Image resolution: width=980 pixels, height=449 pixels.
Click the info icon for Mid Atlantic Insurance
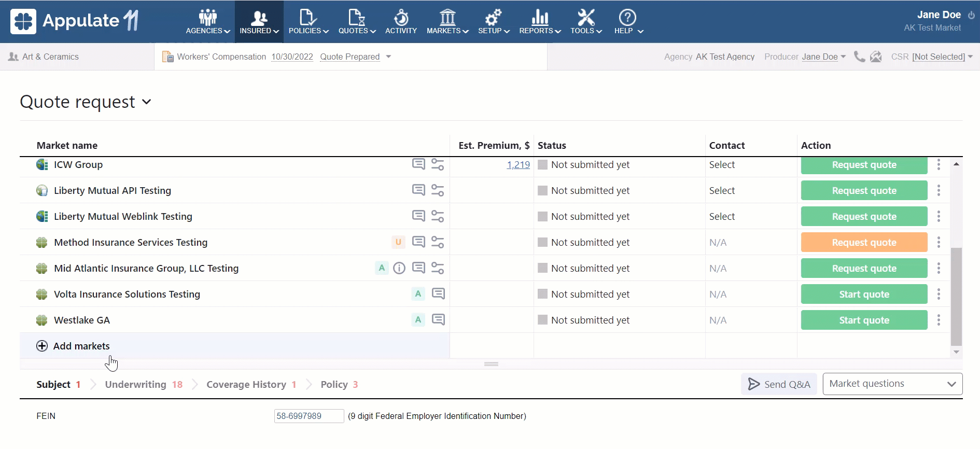(x=399, y=268)
